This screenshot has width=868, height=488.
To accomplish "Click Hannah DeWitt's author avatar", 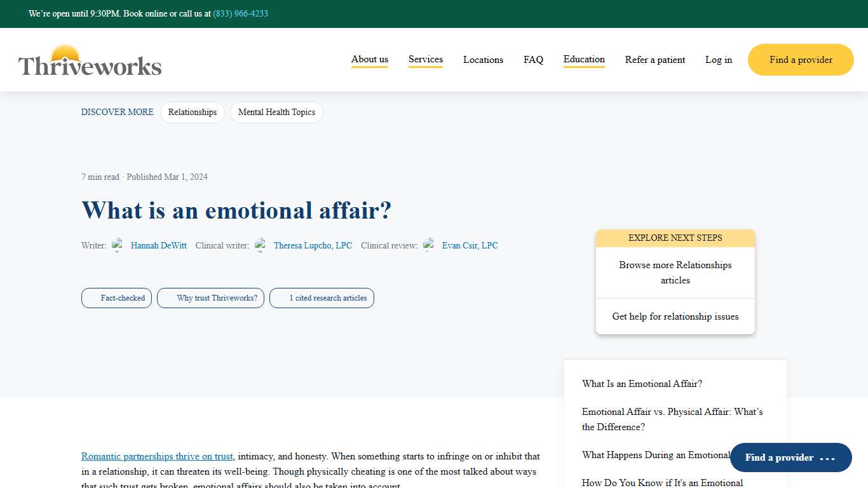I will [x=118, y=245].
